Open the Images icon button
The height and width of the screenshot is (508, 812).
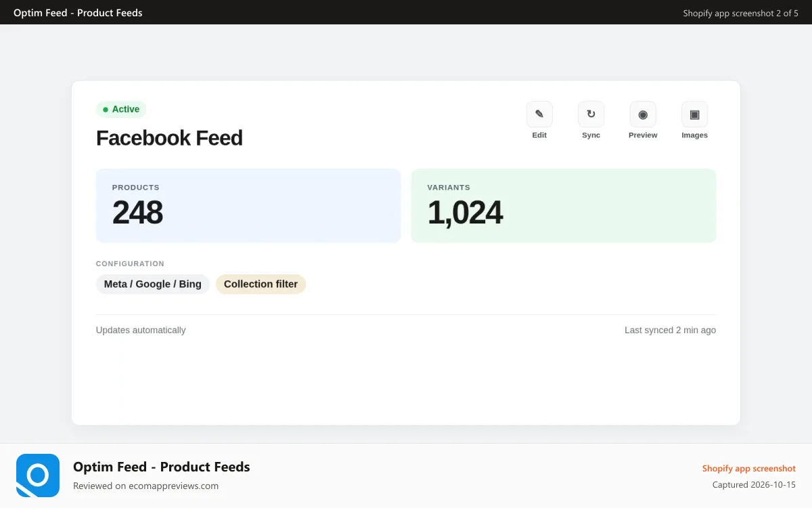(694, 114)
